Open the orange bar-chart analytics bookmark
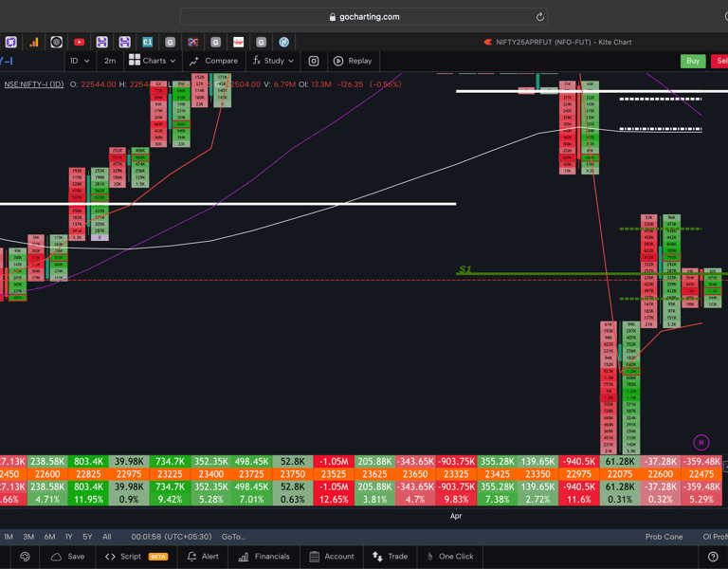The width and height of the screenshot is (728, 569). 34,43
